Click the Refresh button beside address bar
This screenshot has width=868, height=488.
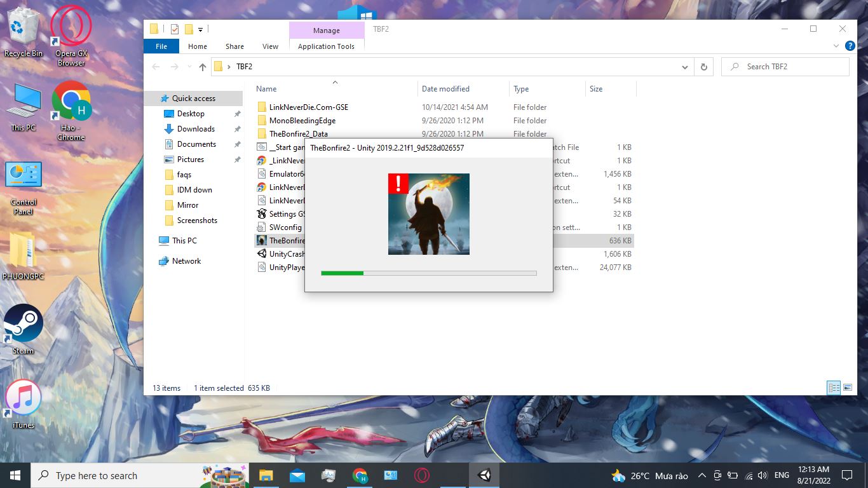tap(703, 67)
